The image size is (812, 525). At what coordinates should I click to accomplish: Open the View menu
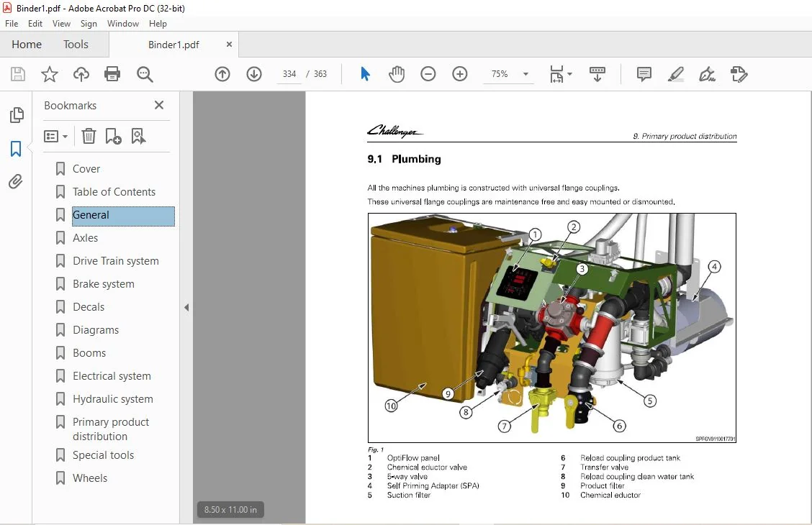61,23
